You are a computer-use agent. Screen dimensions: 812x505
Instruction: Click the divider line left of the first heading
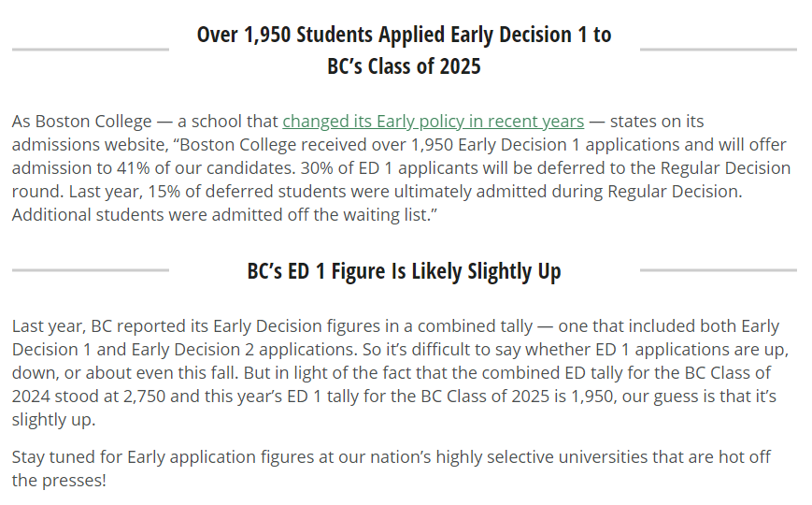point(91,50)
